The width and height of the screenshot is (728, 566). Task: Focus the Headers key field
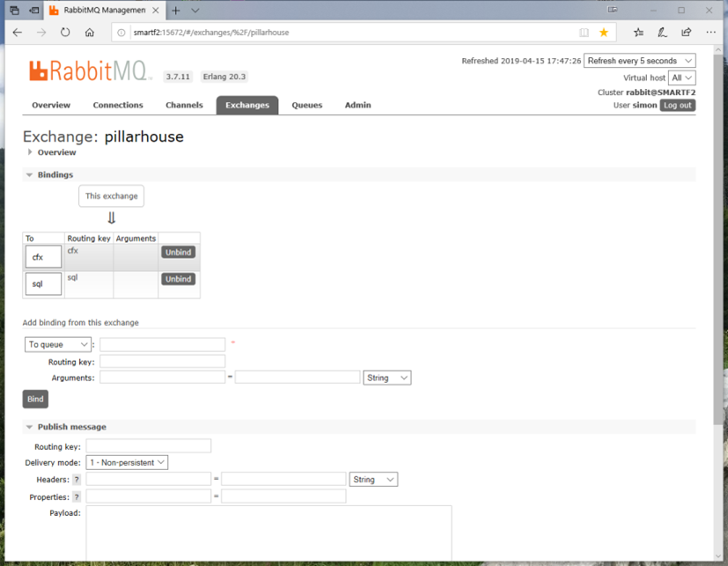pyautogui.click(x=149, y=479)
